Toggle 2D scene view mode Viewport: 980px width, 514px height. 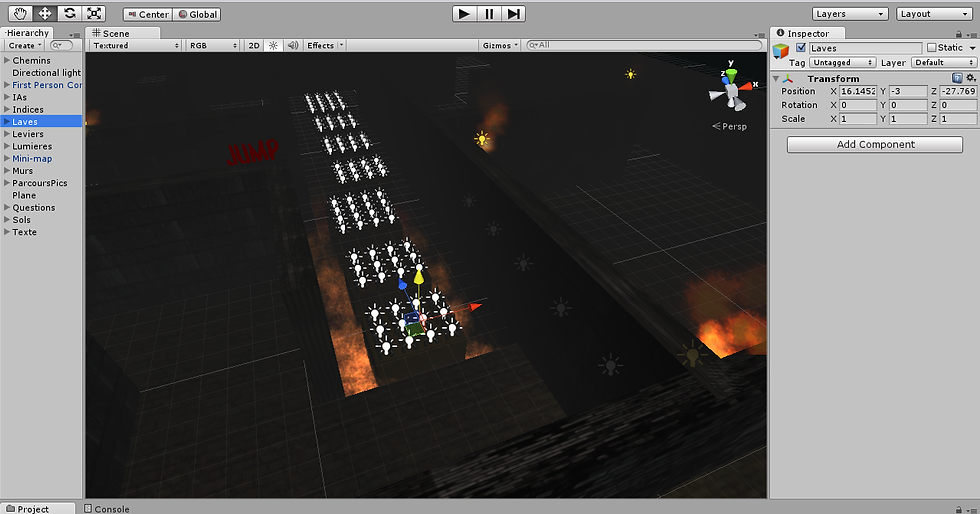(254, 46)
